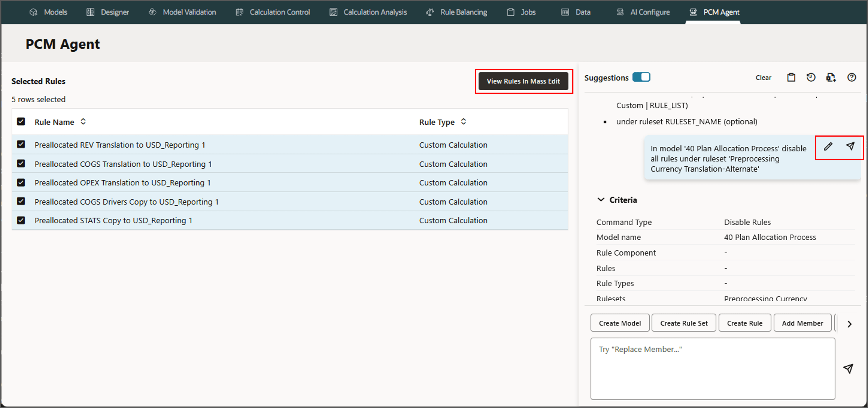Viewport: 868px width, 408px height.
Task: Sort by Rule Name arrows
Action: pyautogui.click(x=83, y=122)
